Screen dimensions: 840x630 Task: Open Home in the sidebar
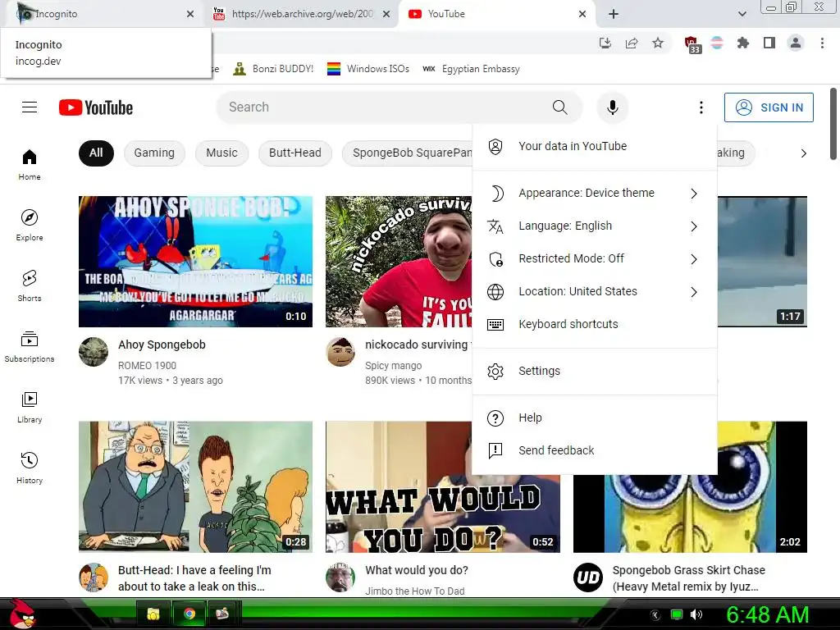coord(30,164)
